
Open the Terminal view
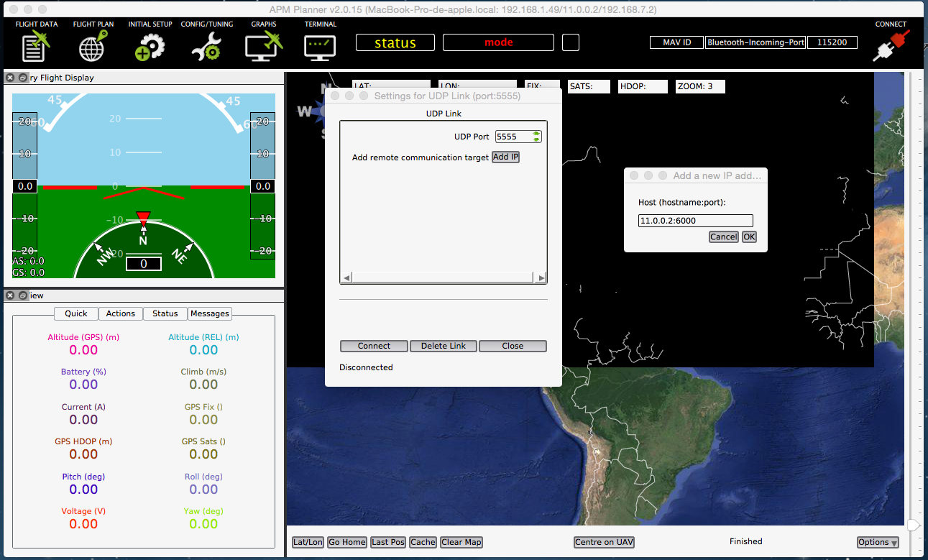[x=320, y=45]
